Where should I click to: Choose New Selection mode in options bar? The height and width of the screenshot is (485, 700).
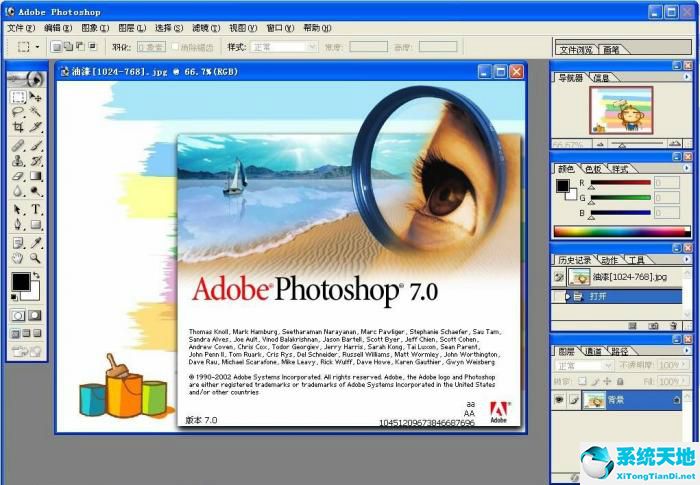pyautogui.click(x=56, y=46)
